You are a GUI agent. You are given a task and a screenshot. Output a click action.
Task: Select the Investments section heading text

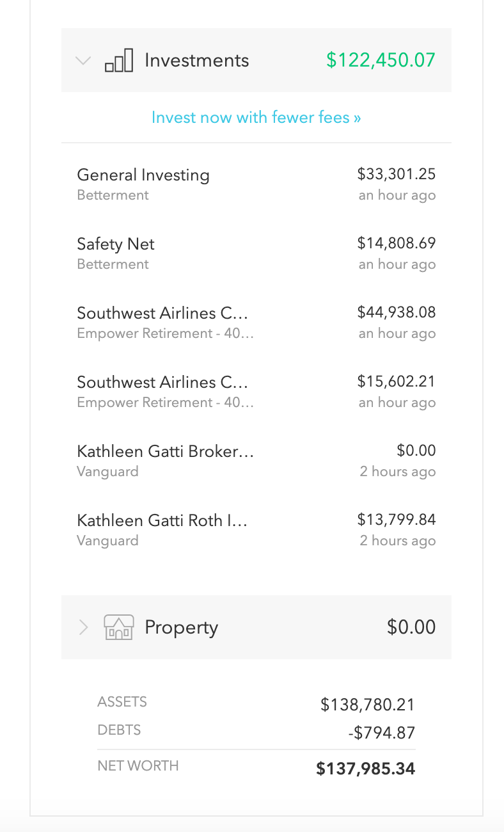click(196, 61)
